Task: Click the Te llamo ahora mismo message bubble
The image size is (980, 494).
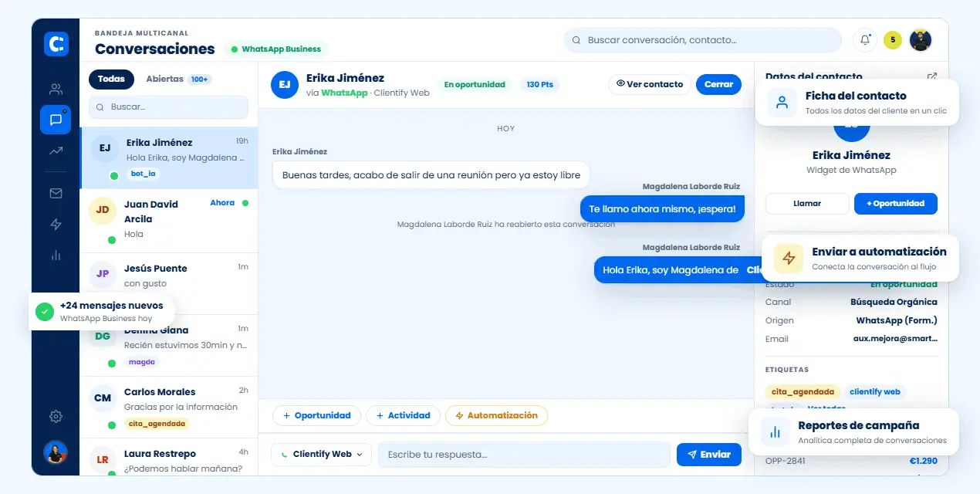Action: (662, 209)
